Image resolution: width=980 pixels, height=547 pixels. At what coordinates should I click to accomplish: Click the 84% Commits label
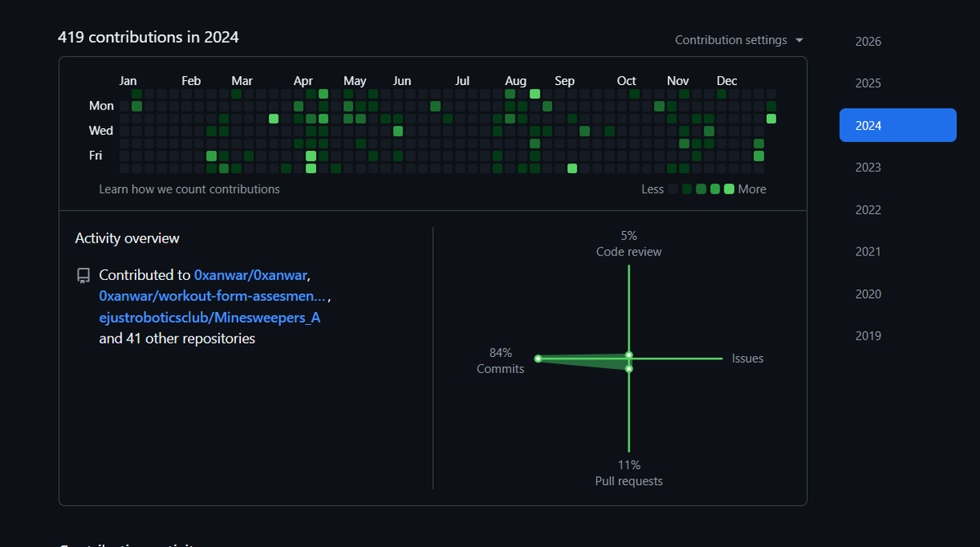pyautogui.click(x=501, y=361)
